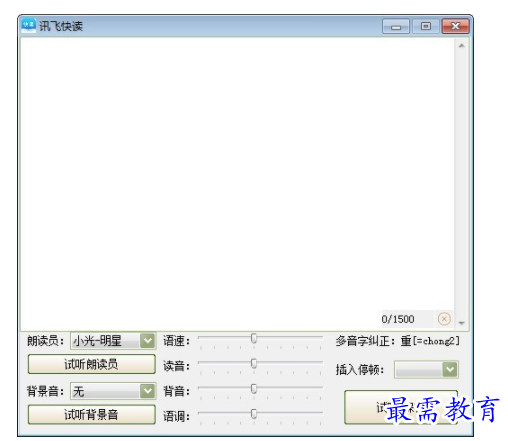Screen dimensions: 508x441
Task: Click the 讯飞快读 app icon in title bar
Action: pyautogui.click(x=28, y=26)
